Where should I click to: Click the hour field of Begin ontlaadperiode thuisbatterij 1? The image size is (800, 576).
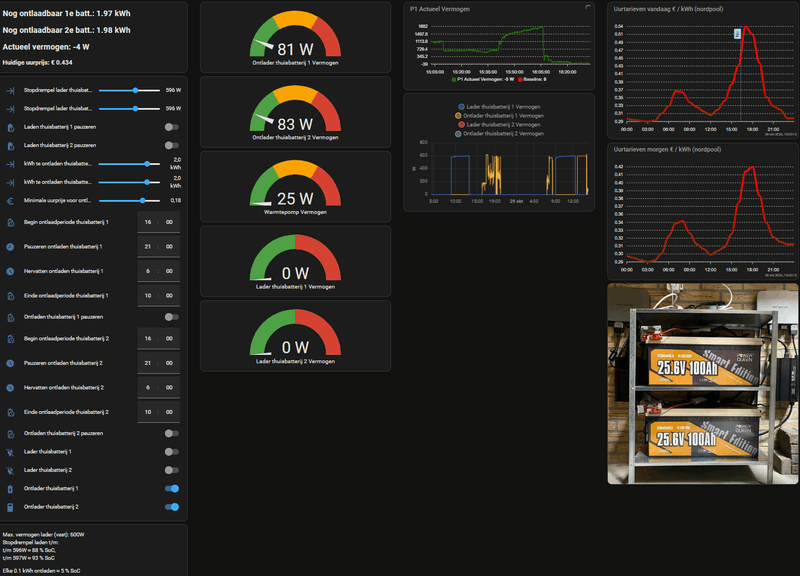click(x=148, y=222)
